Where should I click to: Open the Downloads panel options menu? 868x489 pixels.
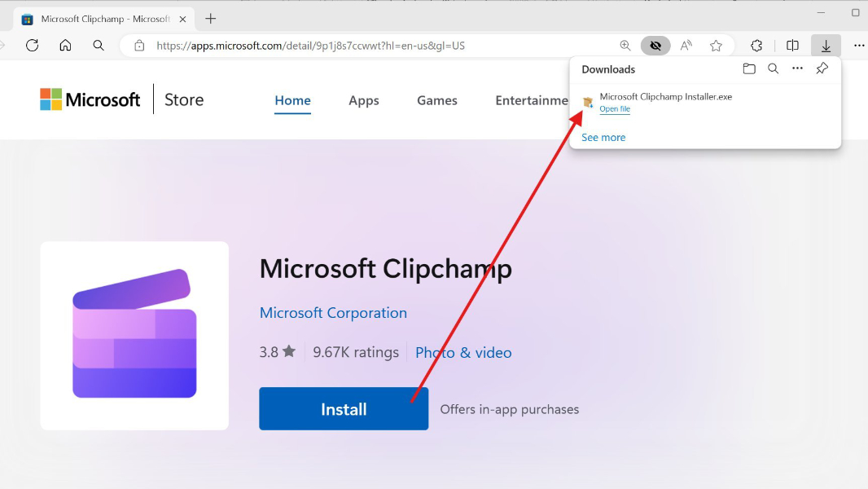click(x=797, y=69)
